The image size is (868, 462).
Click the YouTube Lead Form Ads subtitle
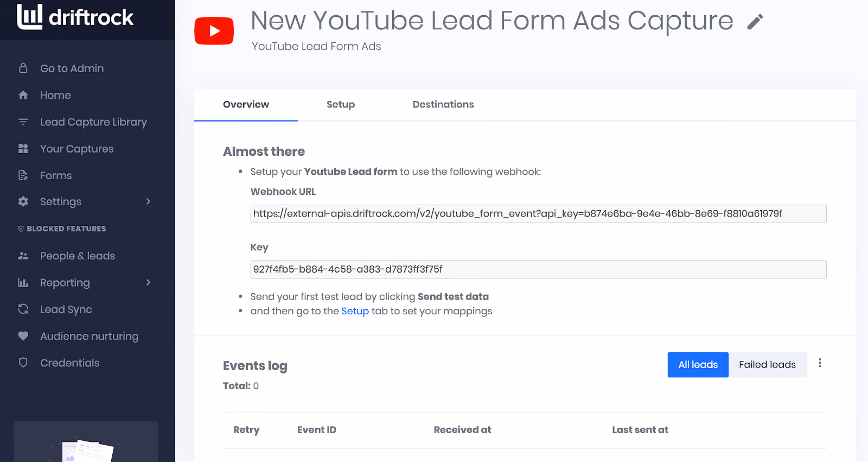click(316, 47)
